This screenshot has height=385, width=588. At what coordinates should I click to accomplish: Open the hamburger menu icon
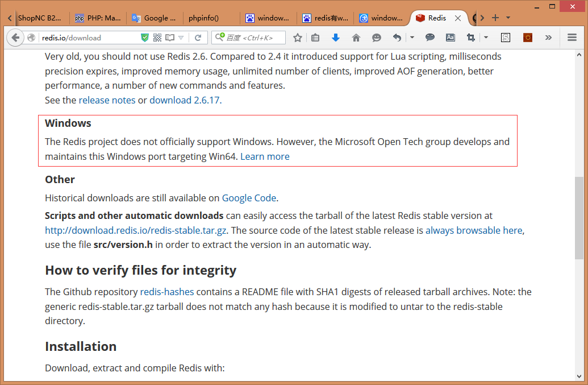(x=572, y=38)
